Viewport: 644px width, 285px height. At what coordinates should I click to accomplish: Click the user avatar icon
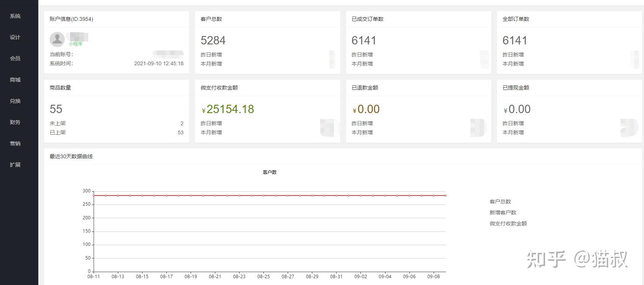[57, 39]
